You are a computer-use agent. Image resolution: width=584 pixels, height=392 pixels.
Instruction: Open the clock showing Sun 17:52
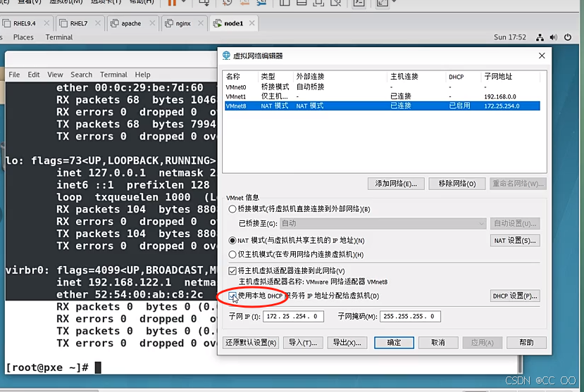[510, 37]
